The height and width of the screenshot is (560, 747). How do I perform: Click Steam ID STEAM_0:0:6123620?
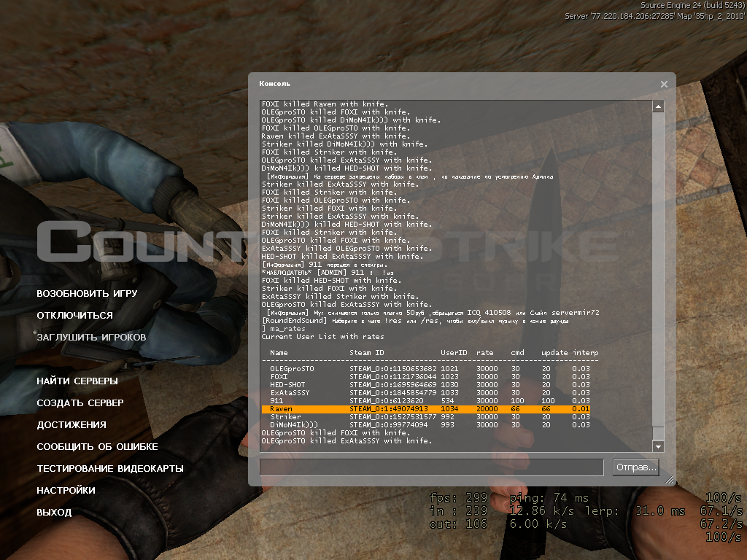click(387, 401)
